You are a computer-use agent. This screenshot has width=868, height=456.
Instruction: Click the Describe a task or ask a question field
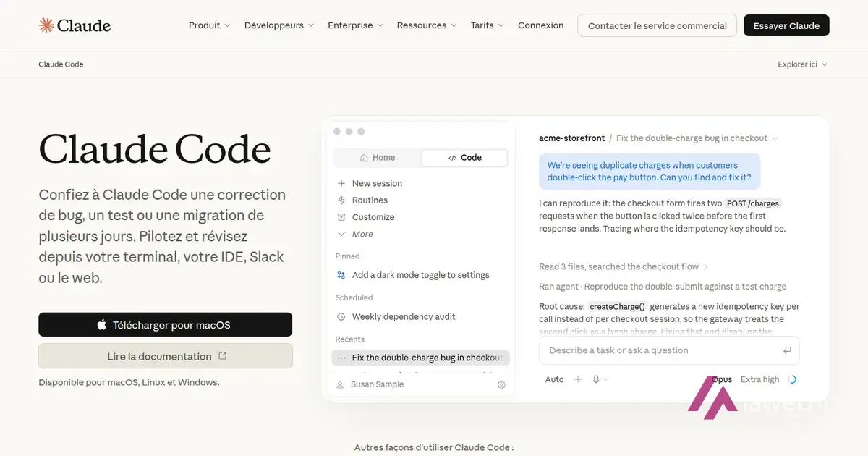(669, 350)
